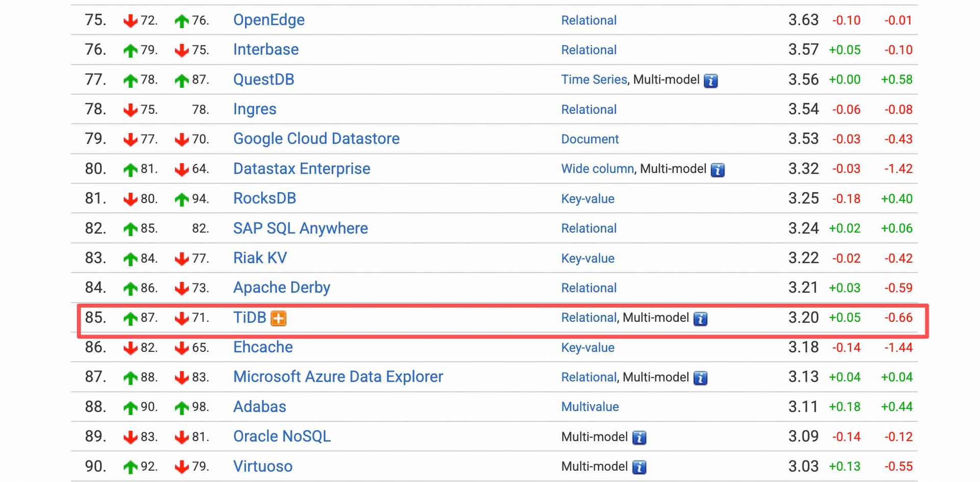Click Key-value category link in Riak KV row

click(587, 259)
